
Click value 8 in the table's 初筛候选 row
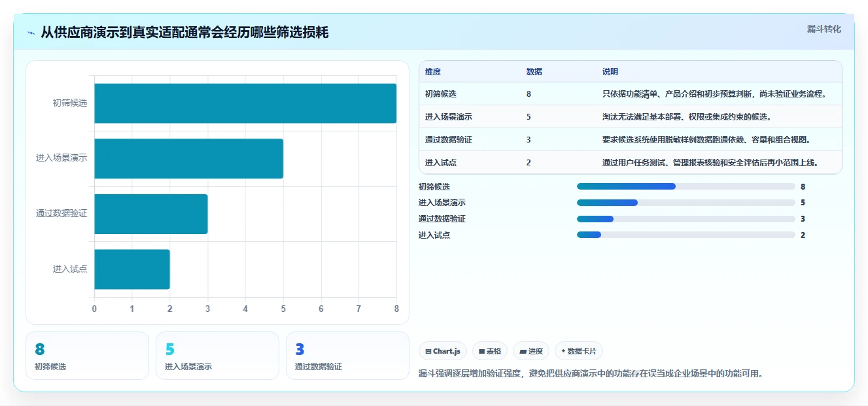pos(529,94)
